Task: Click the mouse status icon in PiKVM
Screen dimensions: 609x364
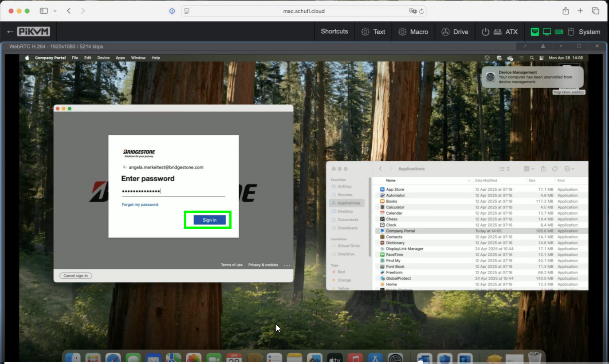Action: point(571,32)
